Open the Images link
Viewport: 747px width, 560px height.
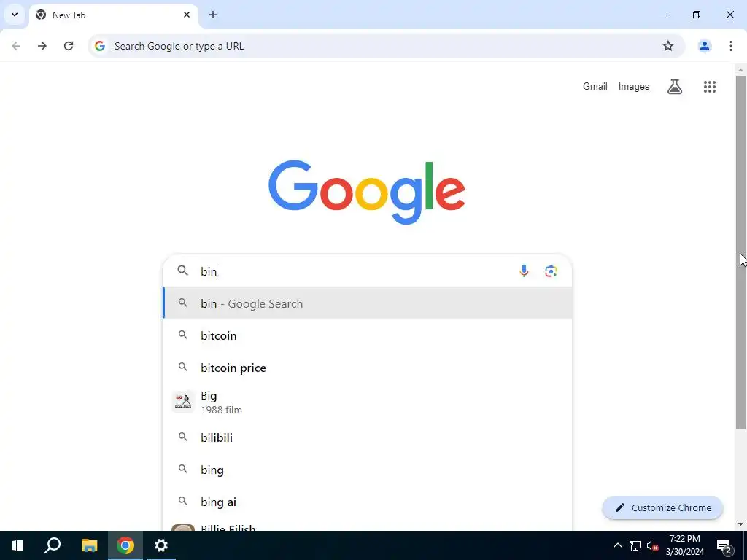coord(634,86)
